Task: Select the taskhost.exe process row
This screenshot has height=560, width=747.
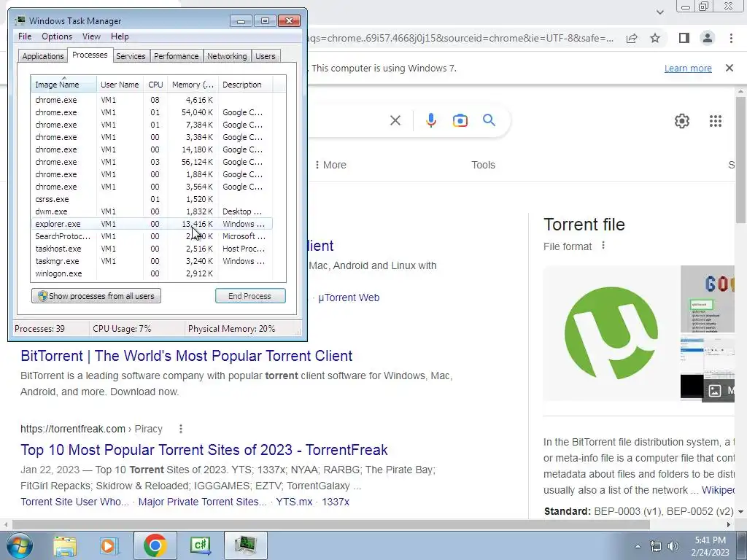Action: coord(152,249)
